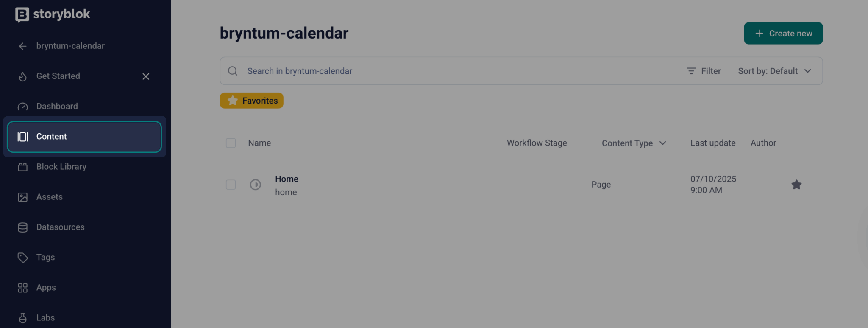Check the Home row checkbox
This screenshot has width=868, height=328.
[x=231, y=185]
